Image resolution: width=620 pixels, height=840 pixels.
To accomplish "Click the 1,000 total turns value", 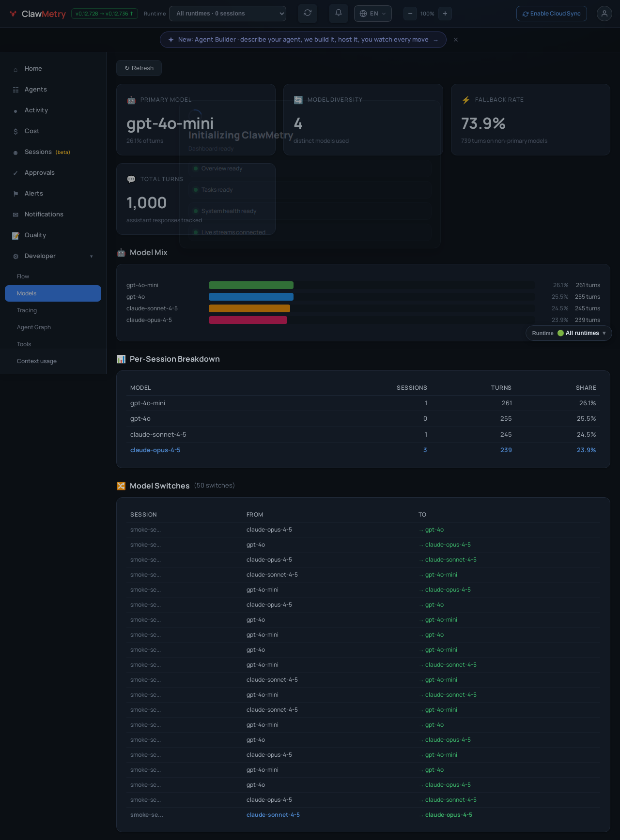I will (x=147, y=203).
